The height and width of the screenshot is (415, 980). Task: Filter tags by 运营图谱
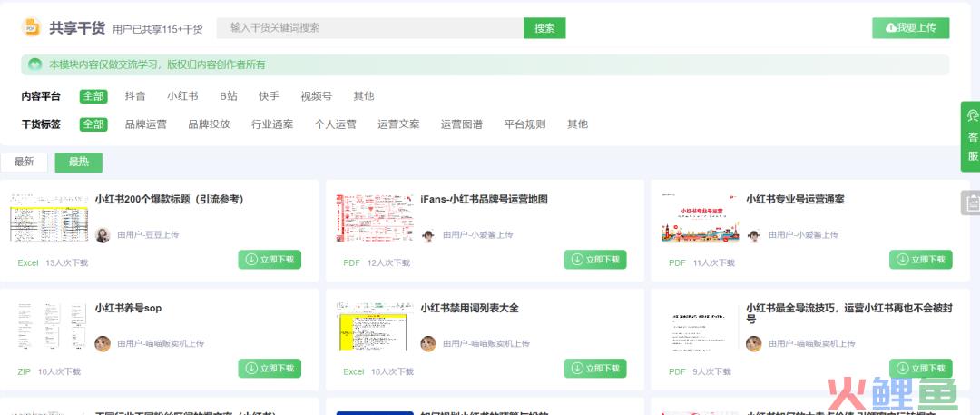pyautogui.click(x=462, y=124)
